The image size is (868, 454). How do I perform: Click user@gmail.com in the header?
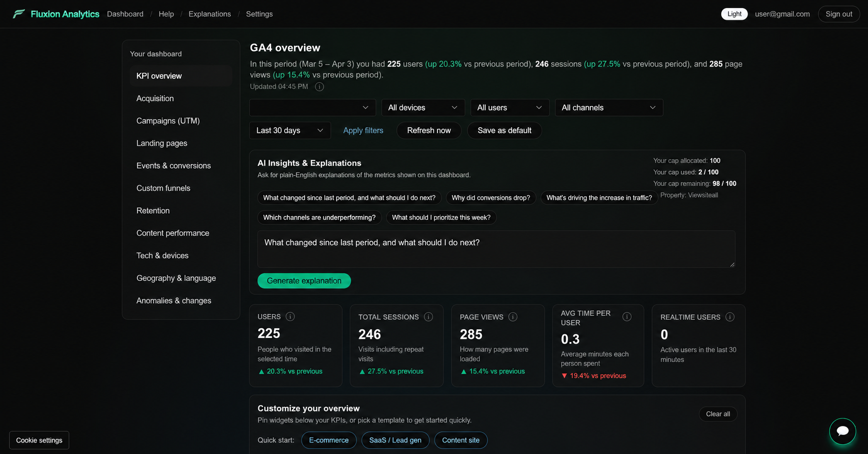click(782, 14)
